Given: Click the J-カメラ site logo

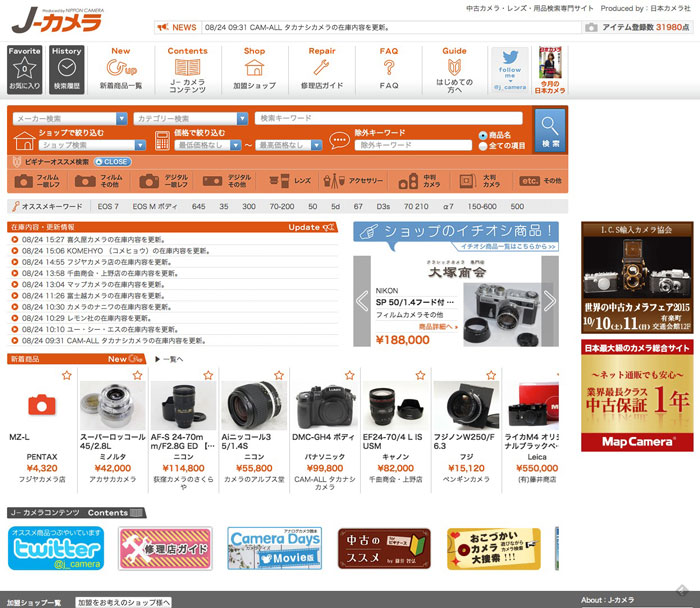Looking at the screenshot, I should pyautogui.click(x=58, y=20).
